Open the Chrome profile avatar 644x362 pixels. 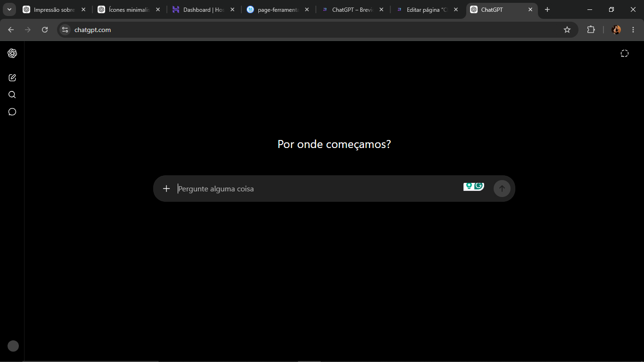pyautogui.click(x=616, y=30)
